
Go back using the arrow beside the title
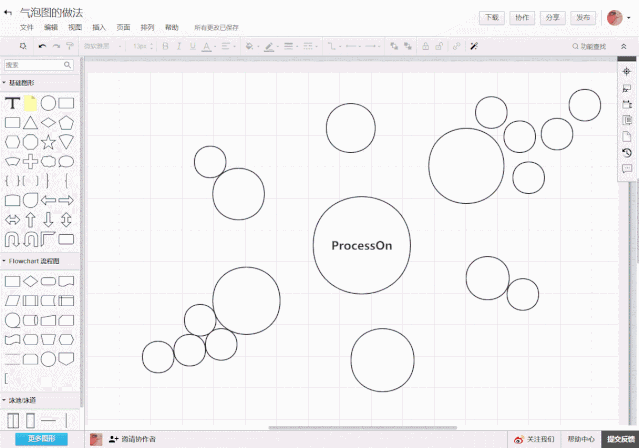[x=8, y=13]
